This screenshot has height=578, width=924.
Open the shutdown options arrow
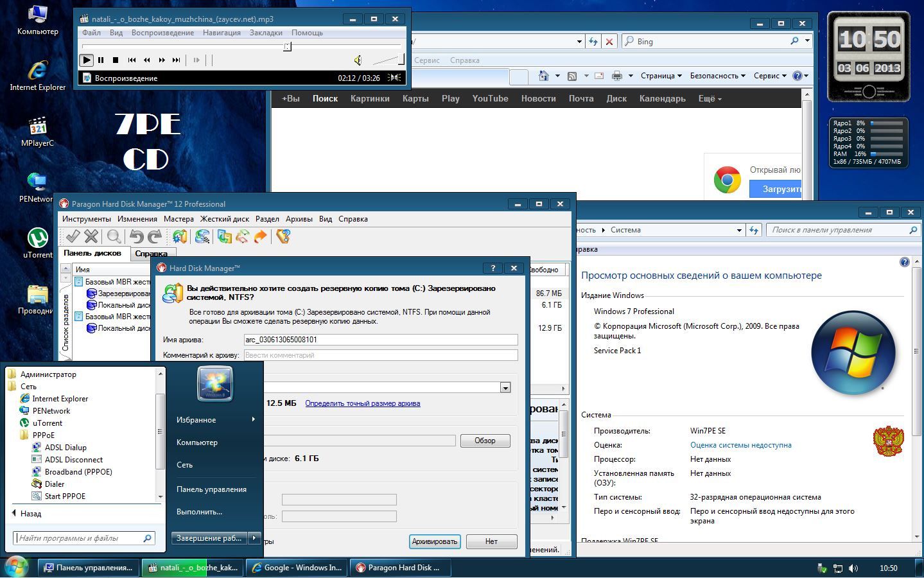(254, 538)
